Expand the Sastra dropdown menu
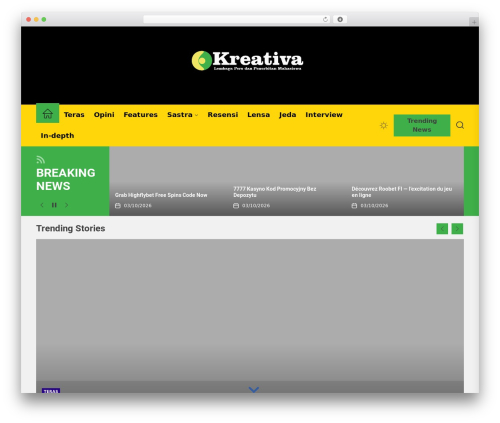The image size is (500, 423). [x=183, y=115]
